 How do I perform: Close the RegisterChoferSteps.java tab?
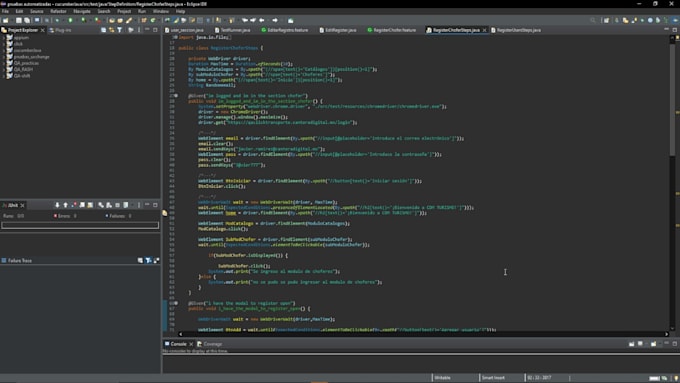pos(484,30)
